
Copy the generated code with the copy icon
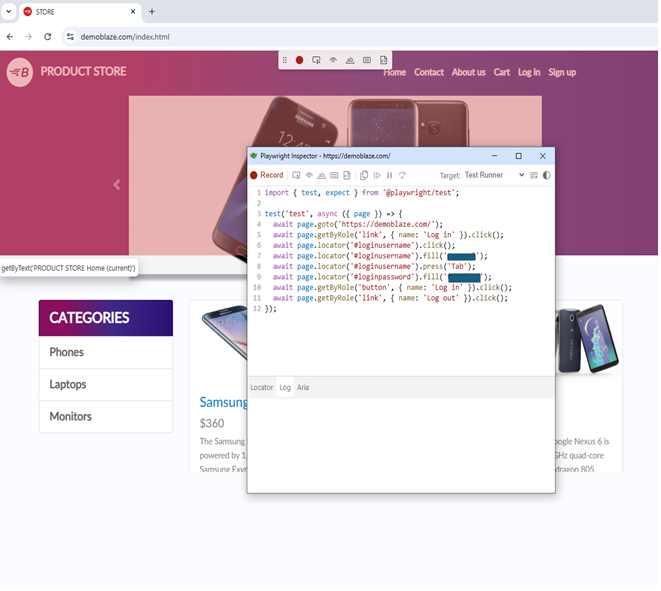coord(364,175)
